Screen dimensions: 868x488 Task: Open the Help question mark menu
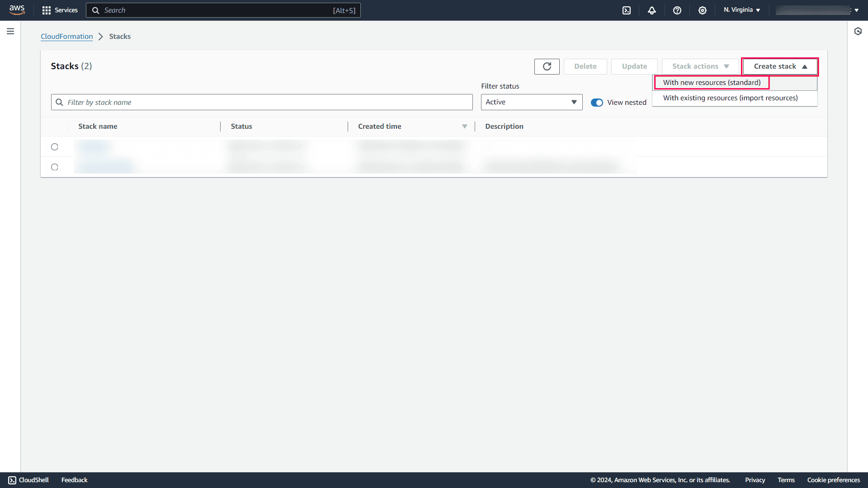pos(677,10)
